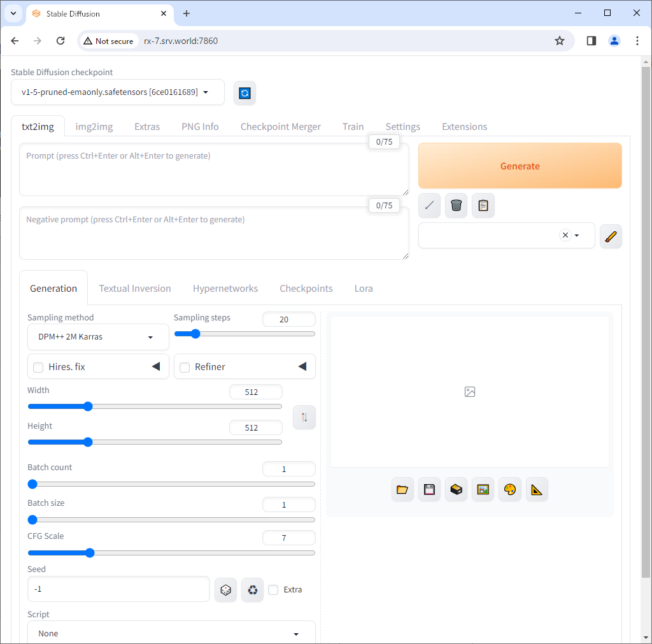Focus the Prompt text area
The image size is (652, 644).
(x=214, y=169)
